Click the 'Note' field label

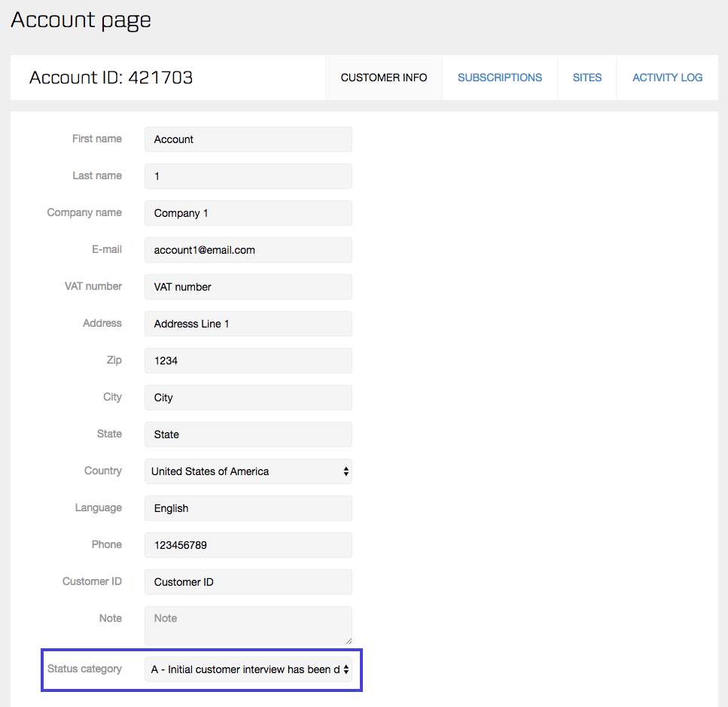pos(111,618)
